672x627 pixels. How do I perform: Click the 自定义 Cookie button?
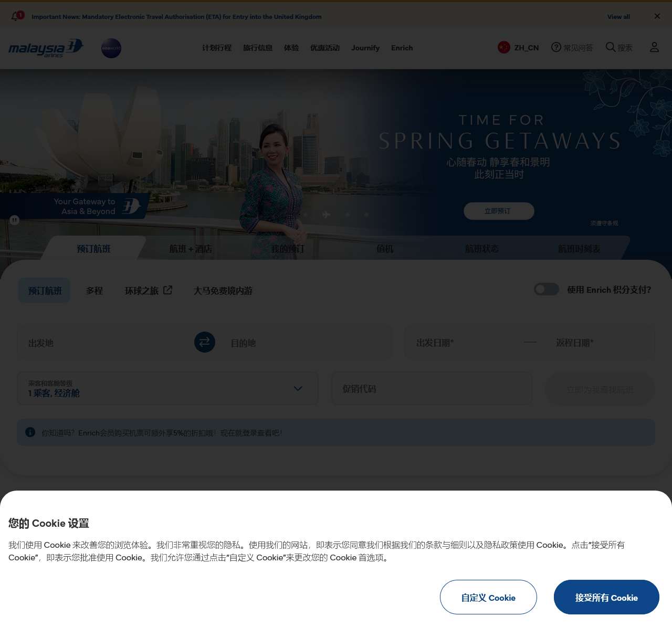(488, 597)
